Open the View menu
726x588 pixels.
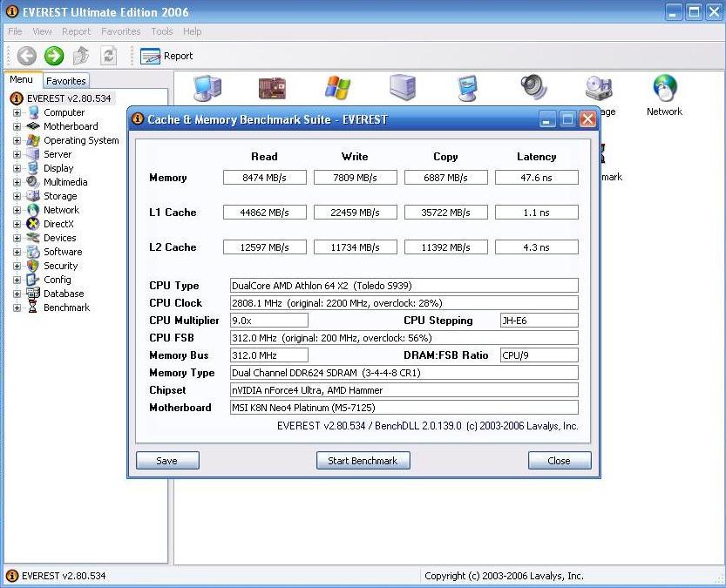point(42,31)
